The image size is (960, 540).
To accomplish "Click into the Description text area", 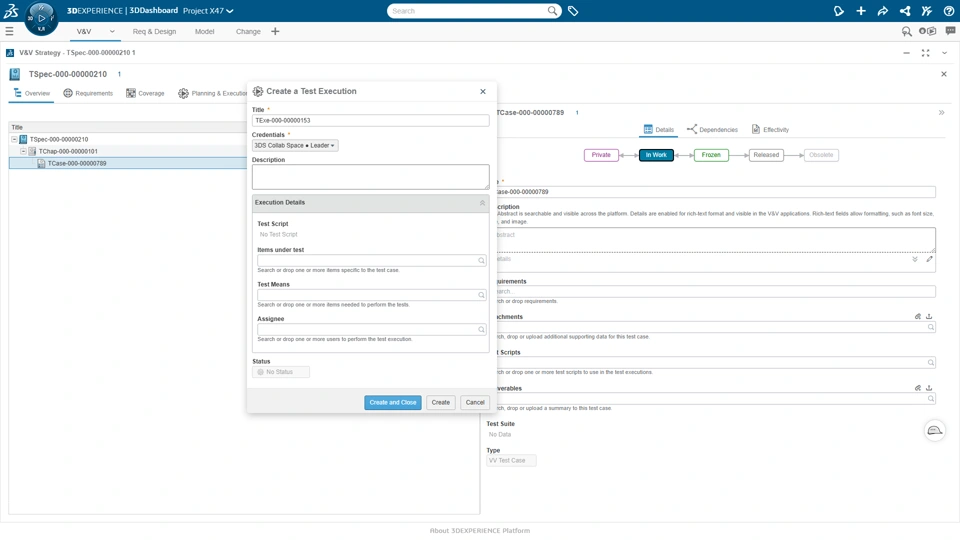I will pyautogui.click(x=370, y=176).
